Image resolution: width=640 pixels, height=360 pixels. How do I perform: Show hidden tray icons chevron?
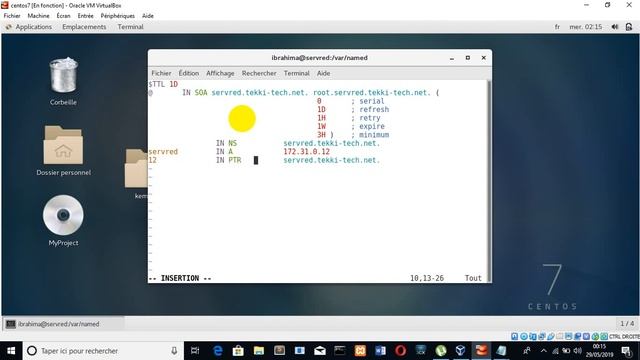544,351
